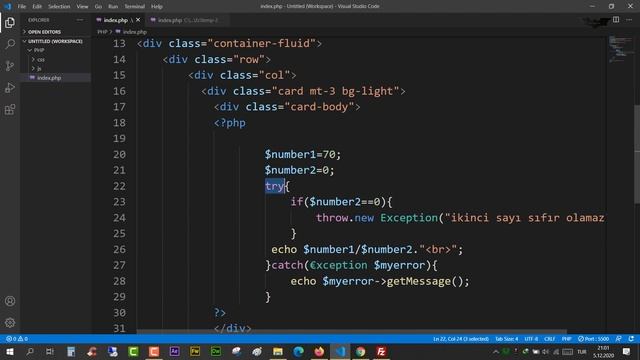Screen dimensions: 640x360
Task: Click the Visual Studio Code taskbar icon
Action: 340,351
